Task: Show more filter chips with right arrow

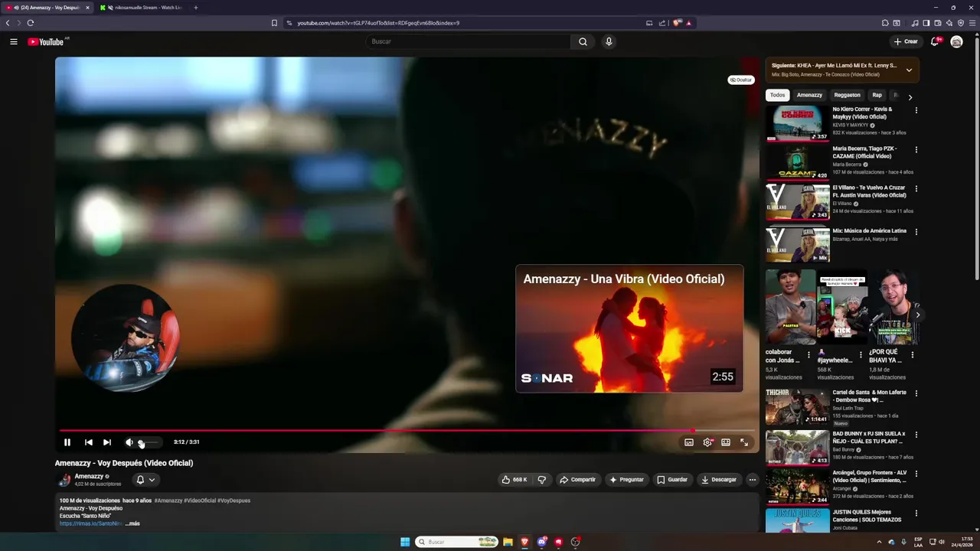Action: tap(910, 98)
